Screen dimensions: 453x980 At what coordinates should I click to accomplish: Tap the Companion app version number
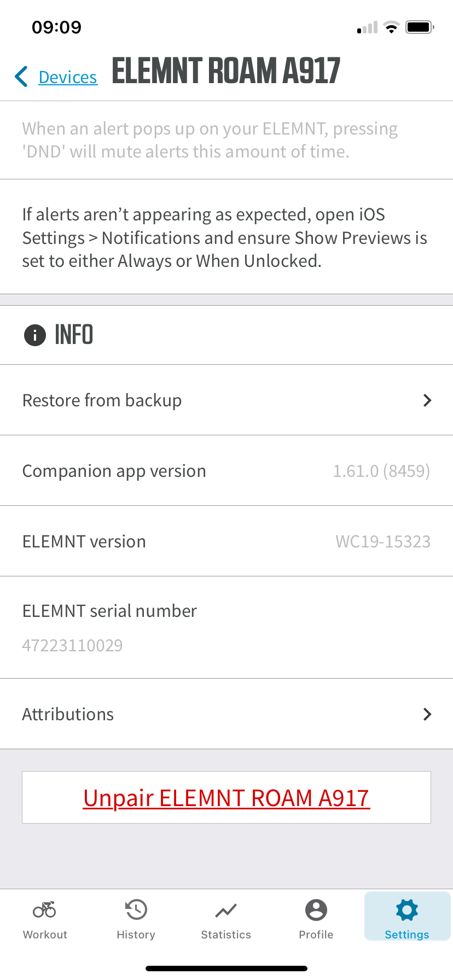pos(381,471)
